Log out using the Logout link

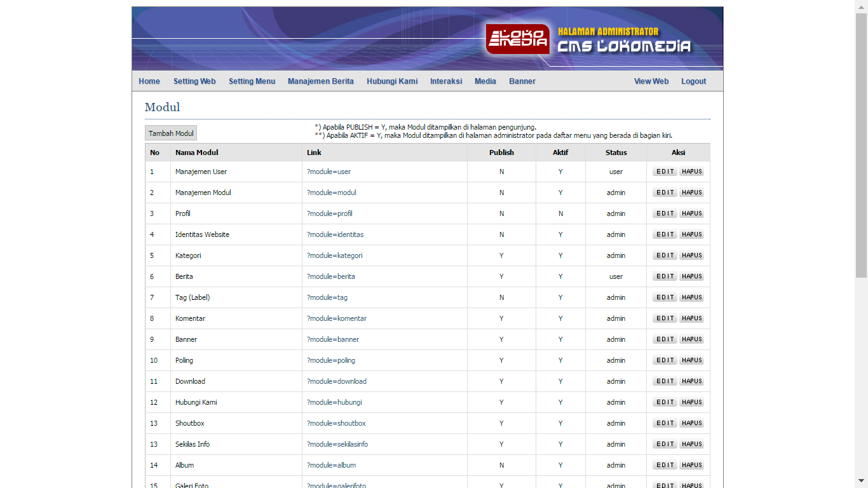(x=693, y=81)
